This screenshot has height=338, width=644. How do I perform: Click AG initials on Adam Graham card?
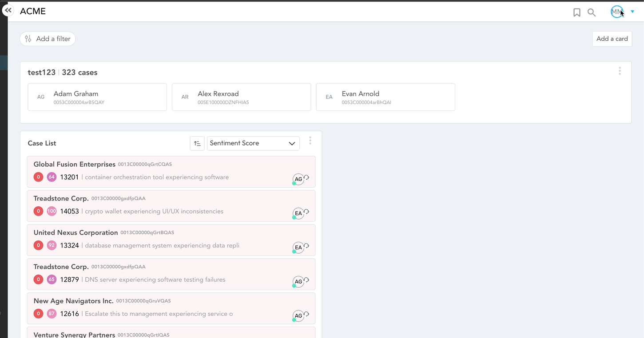41,97
